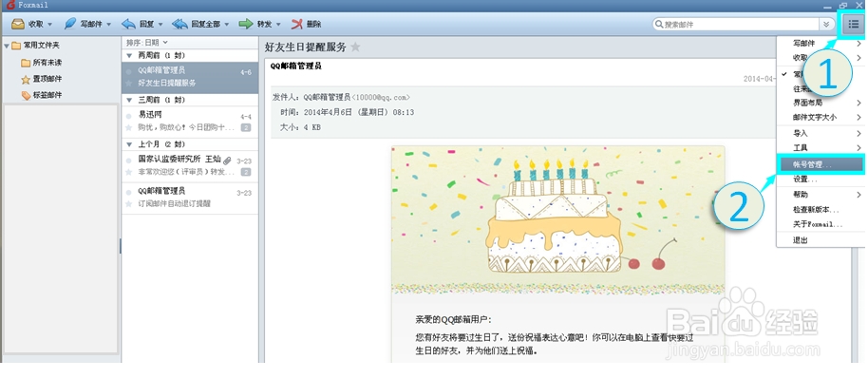Open dropdown arrow next to 收取
868x379 pixels.
tap(49, 25)
